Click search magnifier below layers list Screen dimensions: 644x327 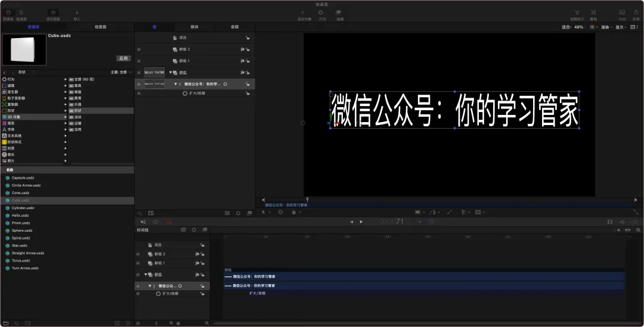140,213
